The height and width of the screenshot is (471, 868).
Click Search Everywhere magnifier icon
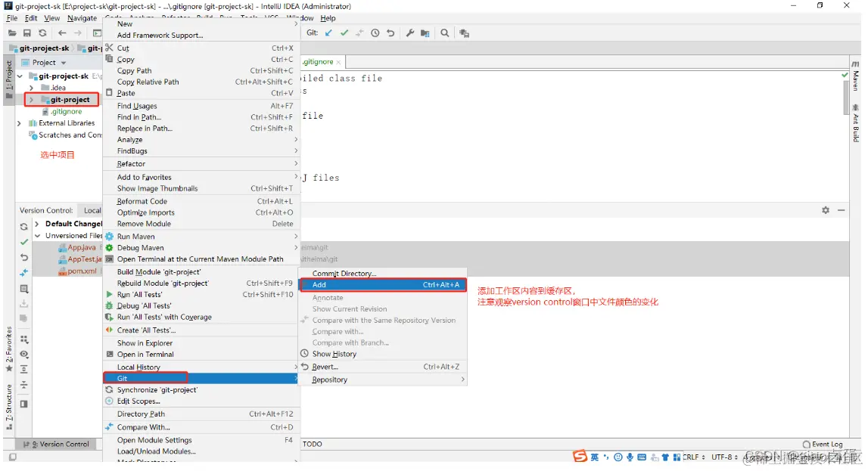(x=444, y=33)
